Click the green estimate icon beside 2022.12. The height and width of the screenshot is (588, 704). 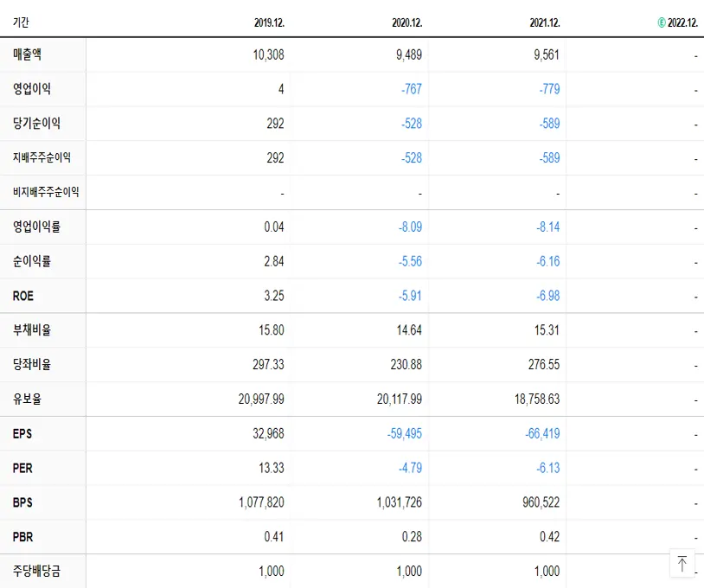[x=662, y=22]
